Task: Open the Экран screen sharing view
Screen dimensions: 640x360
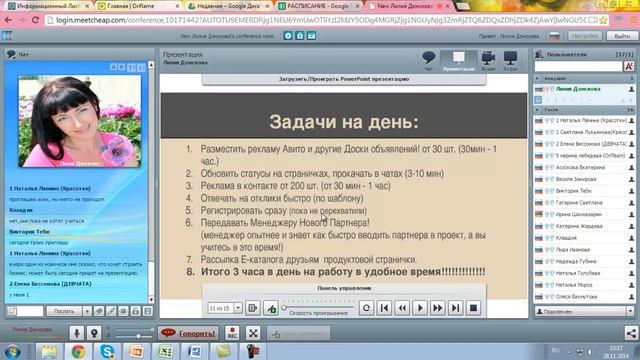Action: pyautogui.click(x=510, y=61)
